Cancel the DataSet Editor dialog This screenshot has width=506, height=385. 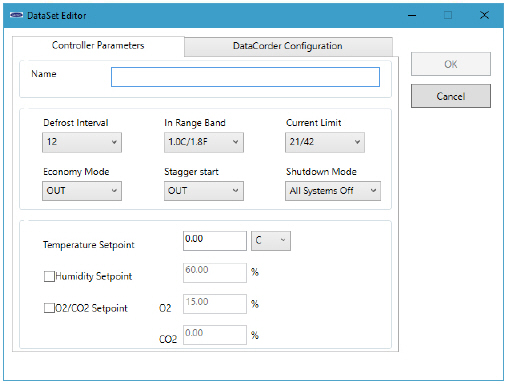451,96
